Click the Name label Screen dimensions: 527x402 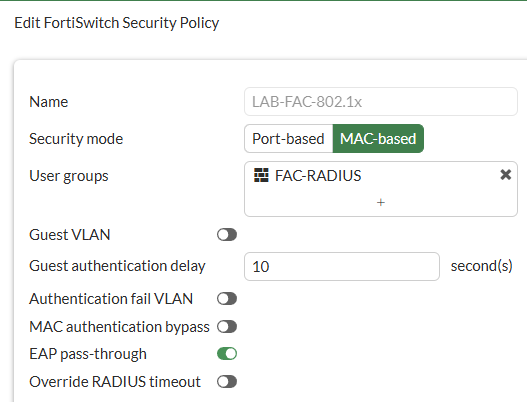[x=49, y=102]
